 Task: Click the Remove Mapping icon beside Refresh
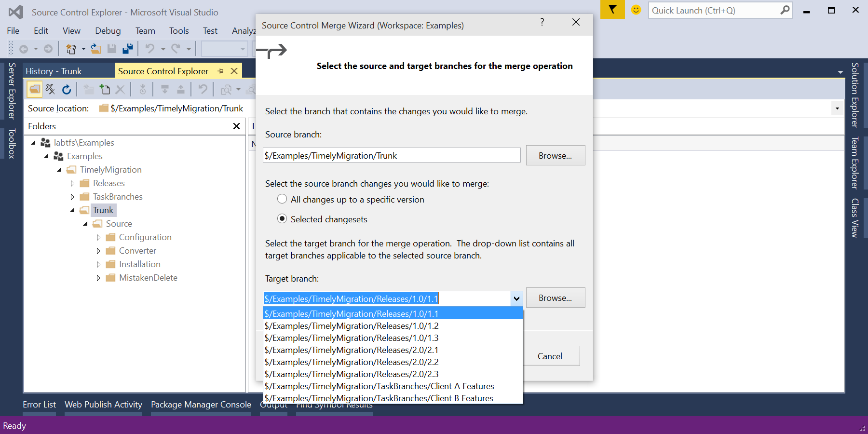pyautogui.click(x=50, y=89)
